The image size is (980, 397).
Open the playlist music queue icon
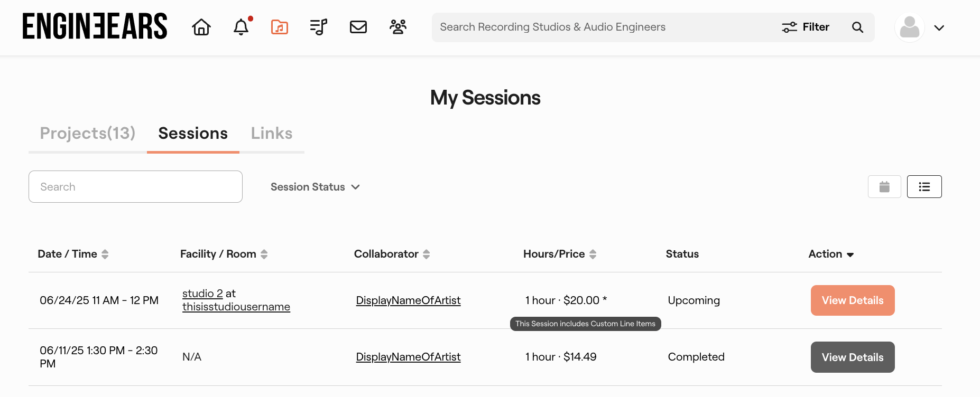[x=319, y=27]
